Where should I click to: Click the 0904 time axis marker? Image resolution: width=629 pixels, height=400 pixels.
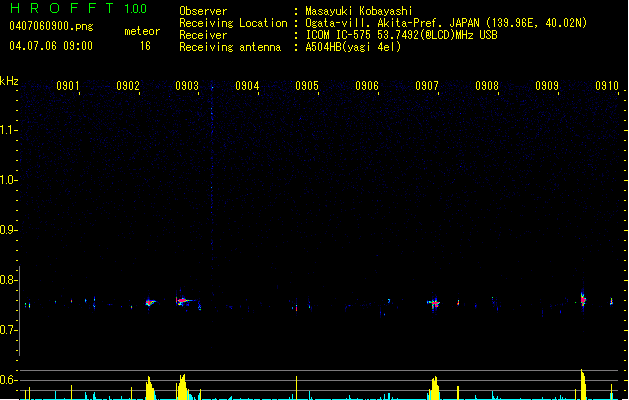247,86
